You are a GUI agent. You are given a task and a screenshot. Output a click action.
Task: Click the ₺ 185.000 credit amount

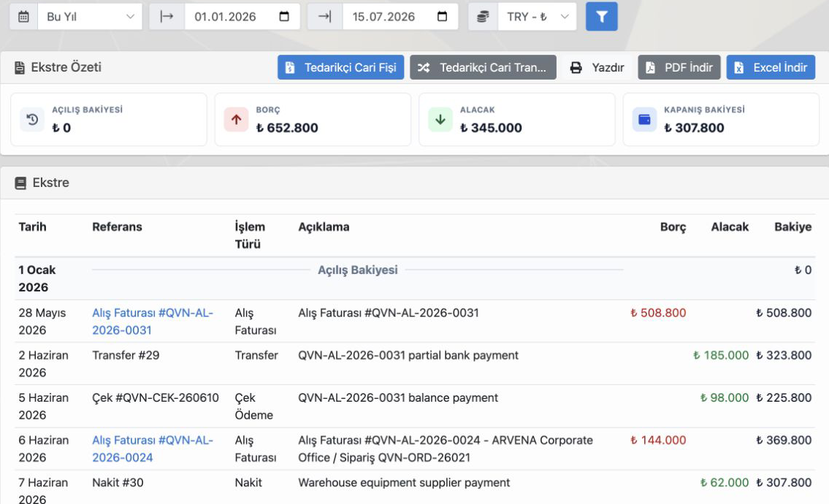[x=721, y=356]
